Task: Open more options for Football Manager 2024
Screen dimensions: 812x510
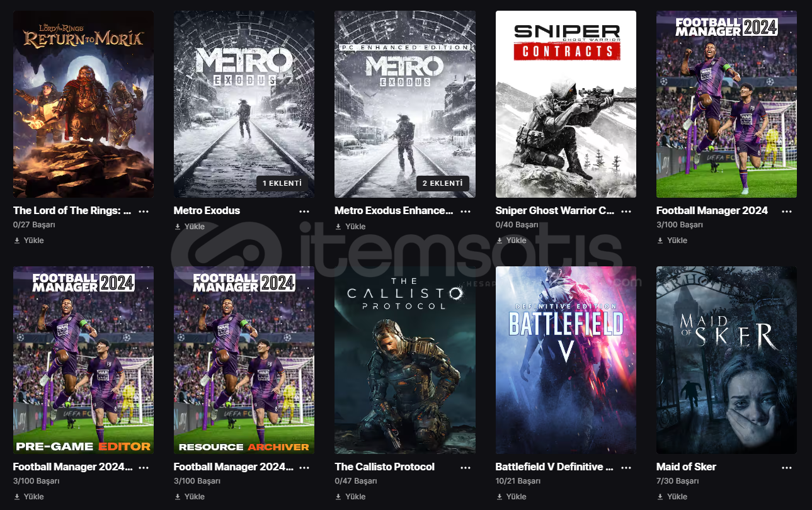Action: [x=787, y=211]
